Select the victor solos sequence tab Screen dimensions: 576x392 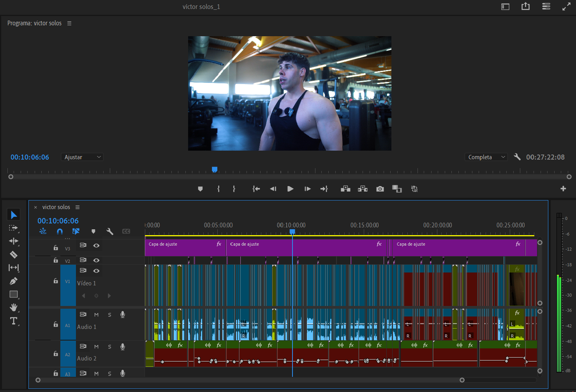56,207
